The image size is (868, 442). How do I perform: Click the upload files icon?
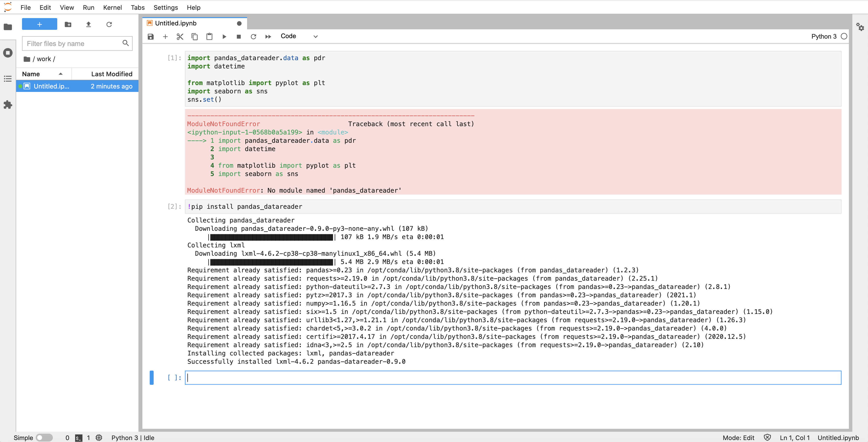click(x=88, y=24)
